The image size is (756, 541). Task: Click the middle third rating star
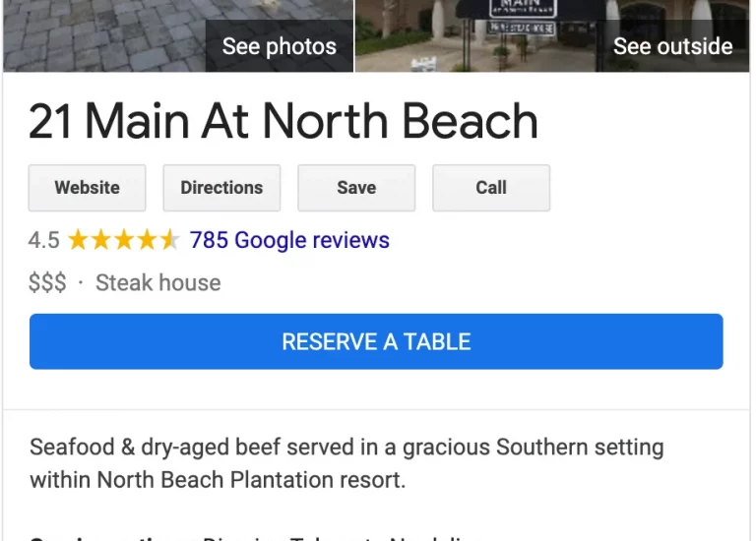(x=123, y=240)
